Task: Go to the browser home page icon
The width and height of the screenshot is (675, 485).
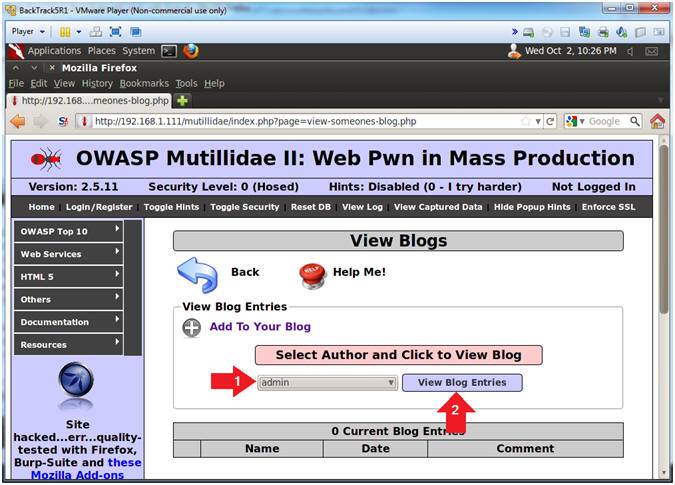Action: 658,121
